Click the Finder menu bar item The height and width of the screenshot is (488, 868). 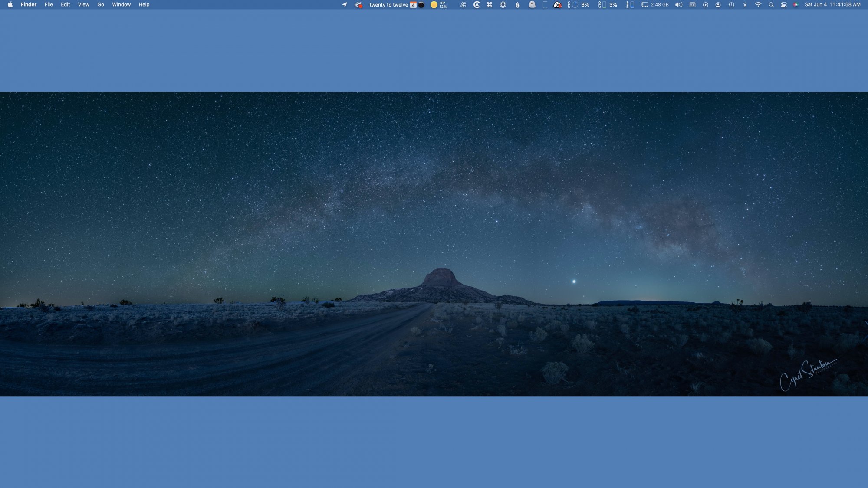tap(28, 4)
